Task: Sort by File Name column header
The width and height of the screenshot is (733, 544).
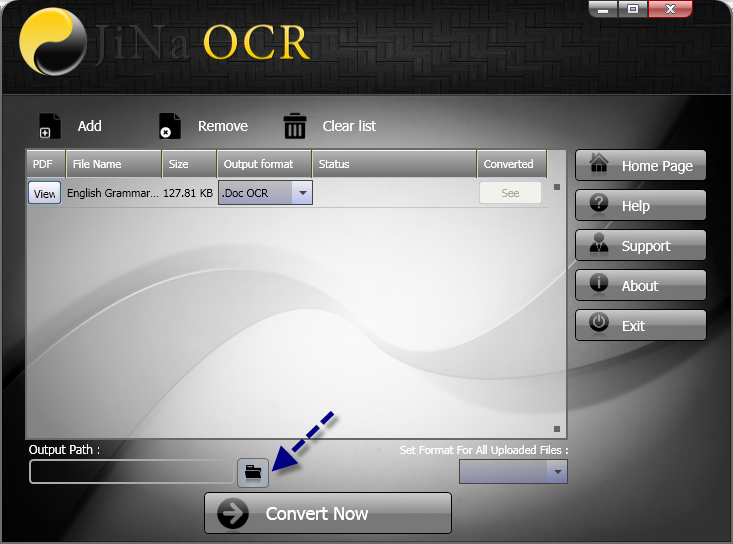Action: click(113, 164)
